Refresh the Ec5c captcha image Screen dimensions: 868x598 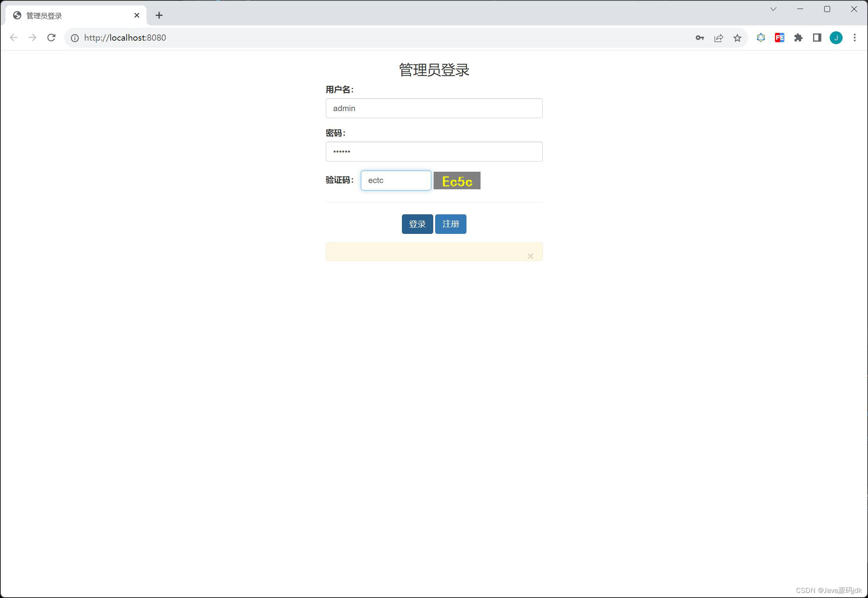(x=457, y=181)
